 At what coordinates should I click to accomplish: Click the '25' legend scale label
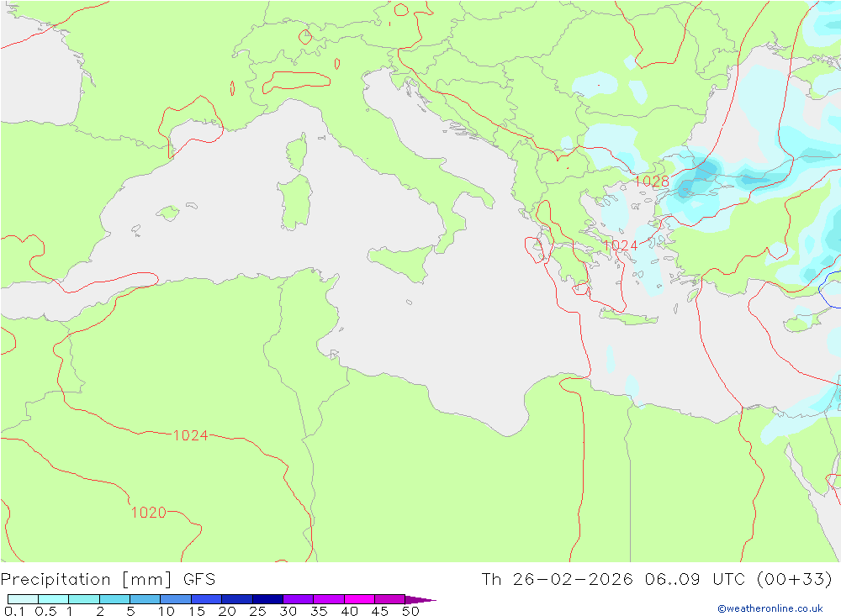(258, 611)
